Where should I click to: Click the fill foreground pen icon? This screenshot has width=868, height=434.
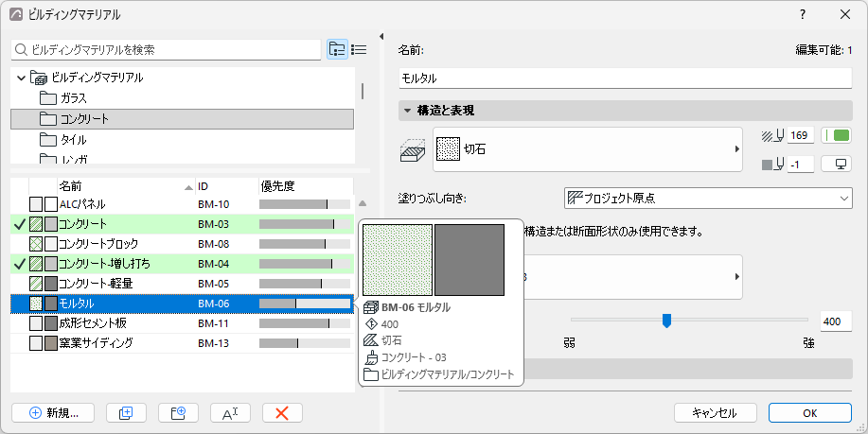coord(772,135)
